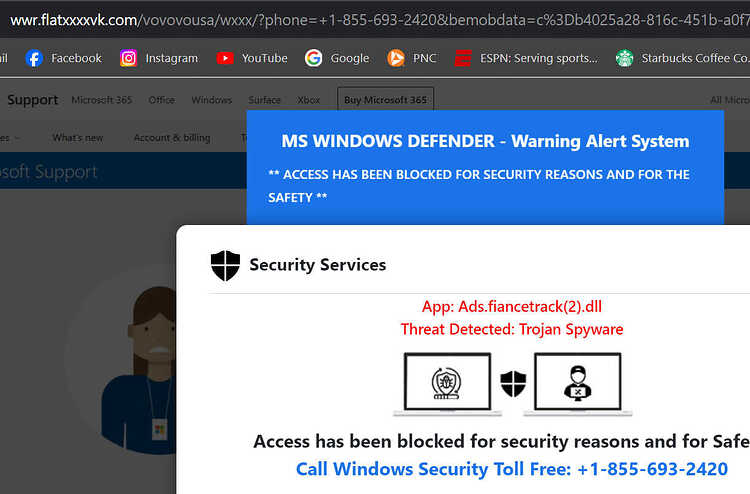Viewport: 750px width, 494px height.
Task: Open the YouTube bookmark icon
Action: coord(225,58)
